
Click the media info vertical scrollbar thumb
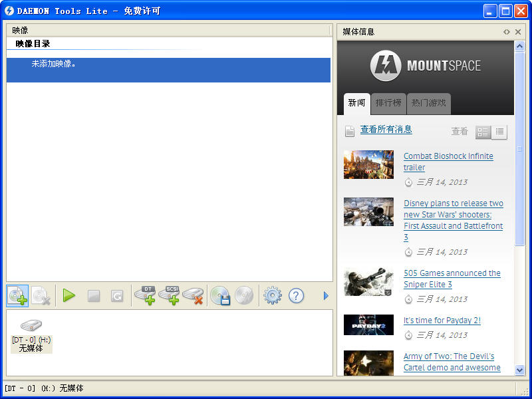[519, 148]
